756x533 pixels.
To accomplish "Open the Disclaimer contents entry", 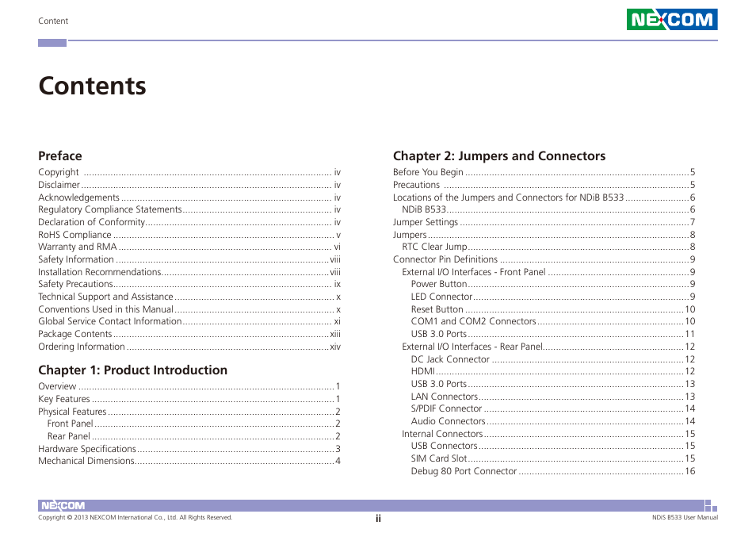I will [189, 185].
